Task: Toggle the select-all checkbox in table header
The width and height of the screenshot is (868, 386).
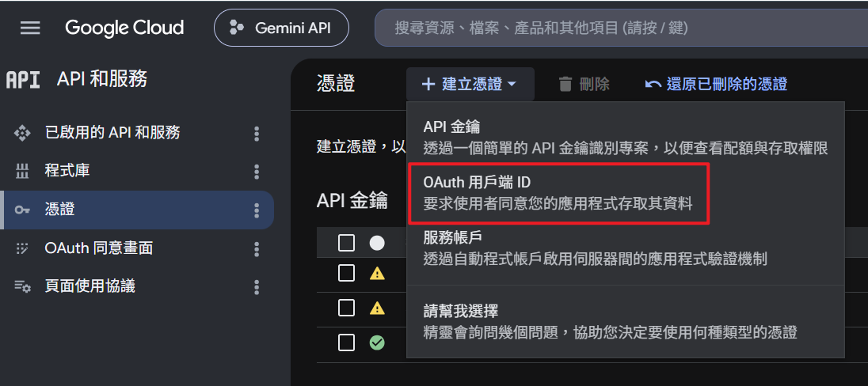Action: point(347,243)
